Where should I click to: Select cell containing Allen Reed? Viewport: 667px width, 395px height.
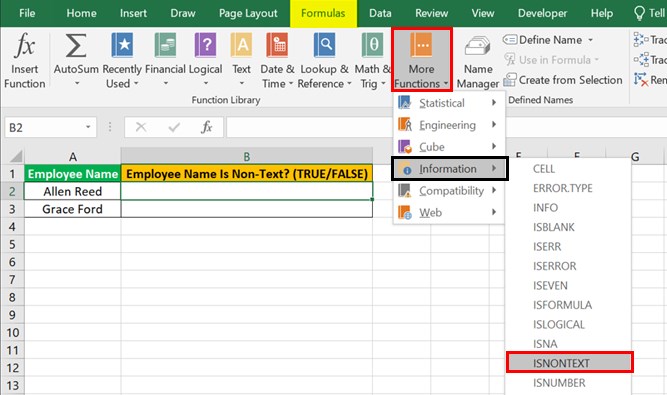[73, 191]
